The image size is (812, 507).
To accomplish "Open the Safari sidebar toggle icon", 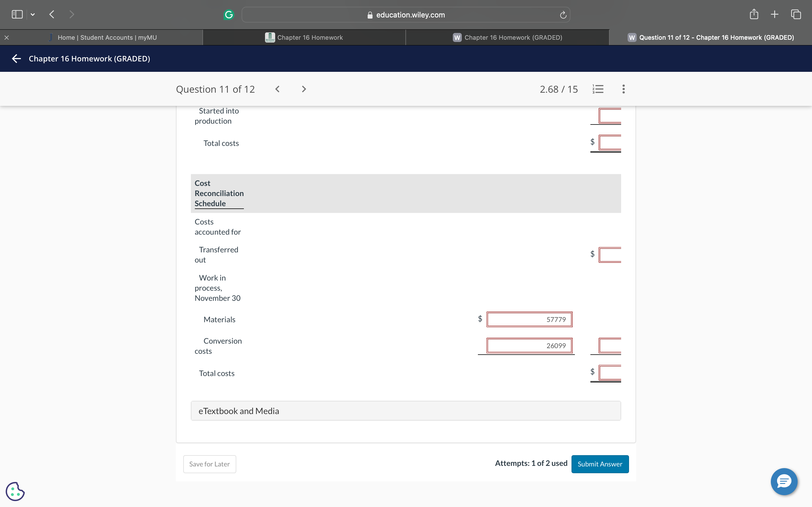I will pos(17,14).
